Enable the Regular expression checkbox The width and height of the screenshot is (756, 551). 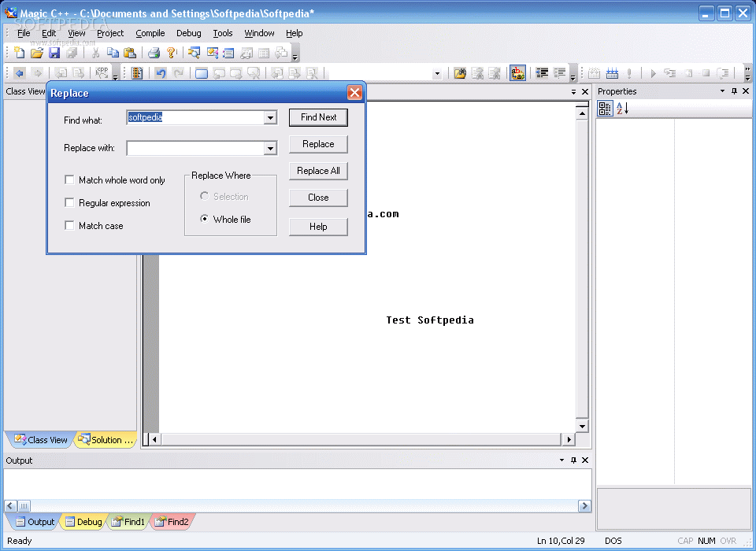pyautogui.click(x=69, y=202)
